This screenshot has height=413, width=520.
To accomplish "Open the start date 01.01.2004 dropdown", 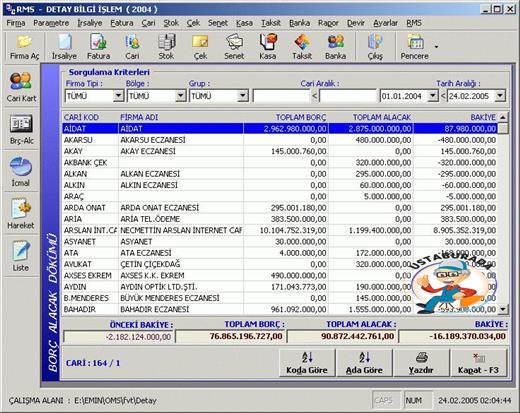I will click(432, 96).
